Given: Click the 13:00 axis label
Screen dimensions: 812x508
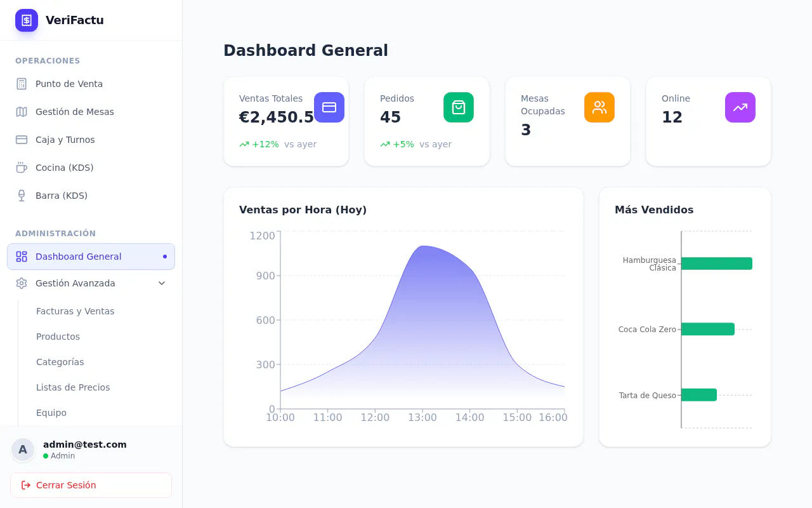Looking at the screenshot, I should tap(422, 418).
